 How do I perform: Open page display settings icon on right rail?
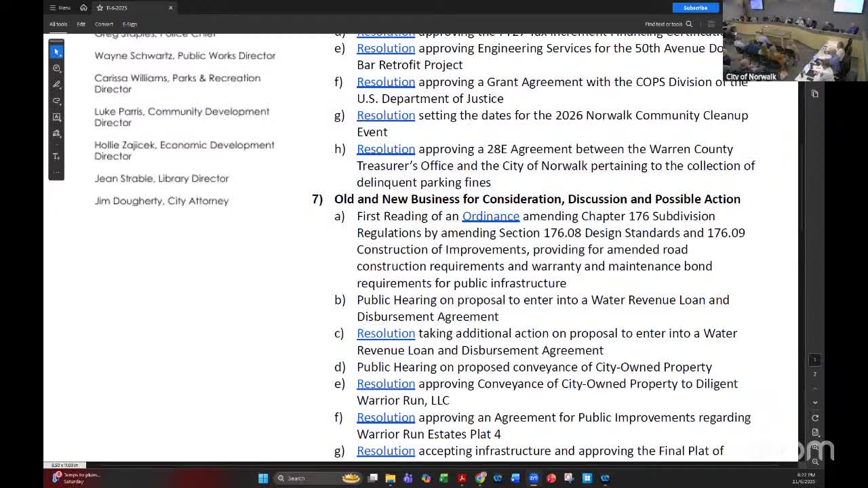click(815, 432)
